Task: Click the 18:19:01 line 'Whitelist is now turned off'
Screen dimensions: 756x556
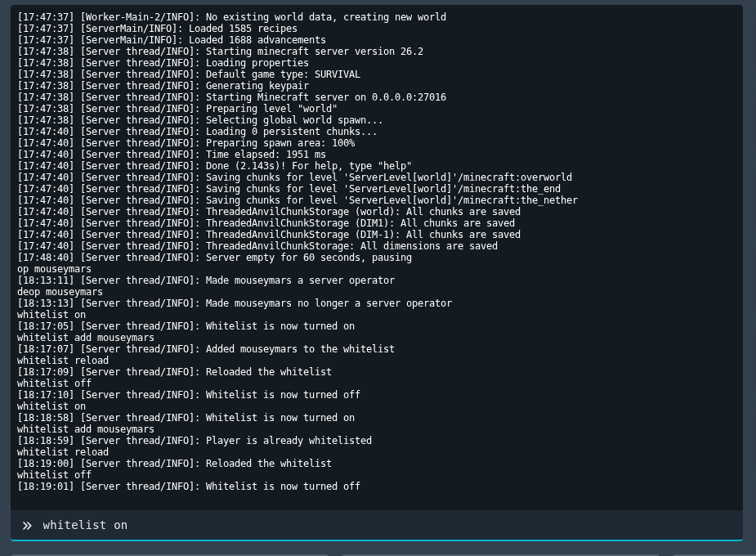Action: pos(189,487)
